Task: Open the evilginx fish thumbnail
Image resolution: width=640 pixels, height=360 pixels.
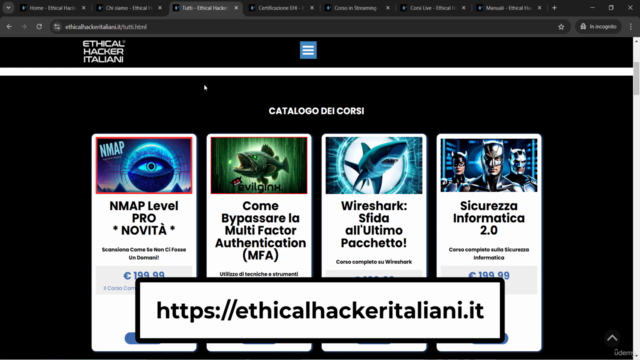Action: tap(259, 165)
